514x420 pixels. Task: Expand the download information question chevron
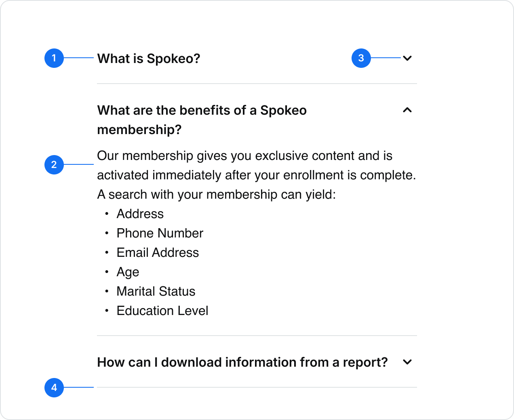(x=407, y=362)
